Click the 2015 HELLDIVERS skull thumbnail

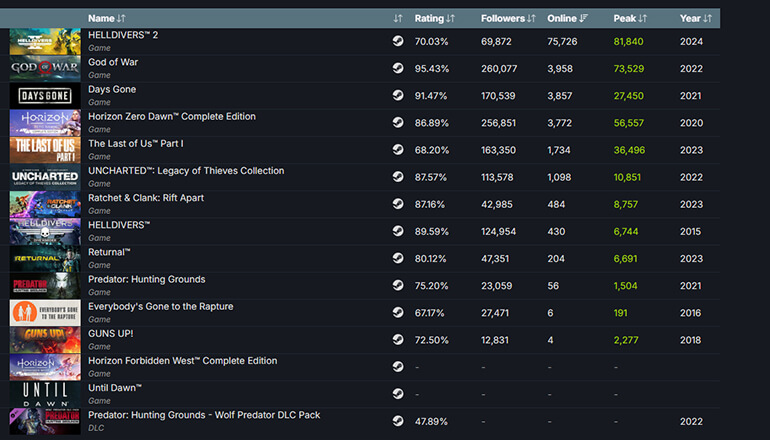click(x=45, y=231)
